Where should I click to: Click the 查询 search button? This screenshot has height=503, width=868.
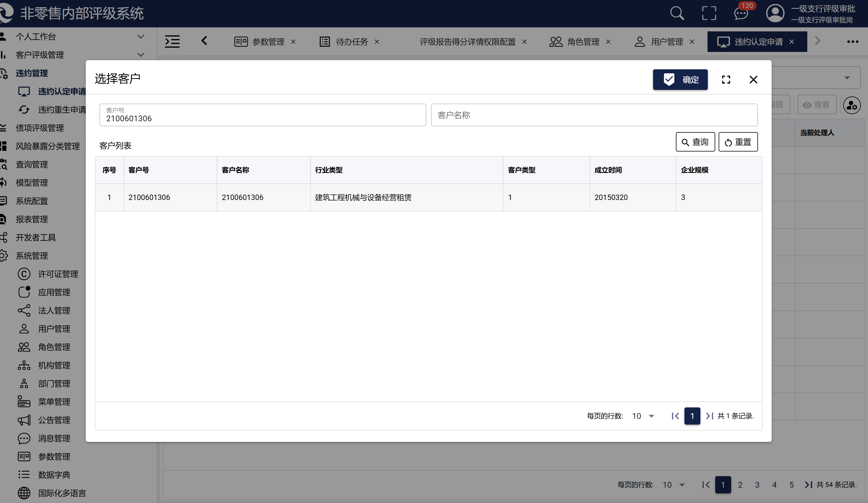point(695,142)
